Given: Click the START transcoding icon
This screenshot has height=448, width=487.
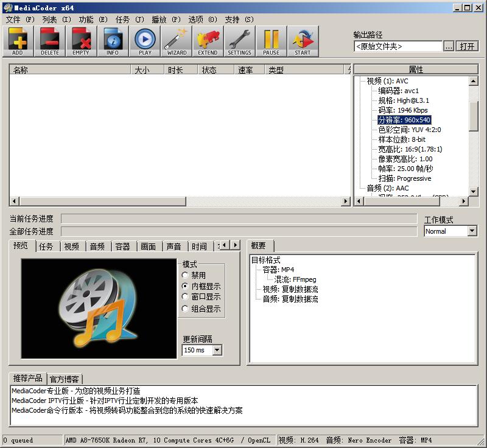Looking at the screenshot, I should pos(303,41).
